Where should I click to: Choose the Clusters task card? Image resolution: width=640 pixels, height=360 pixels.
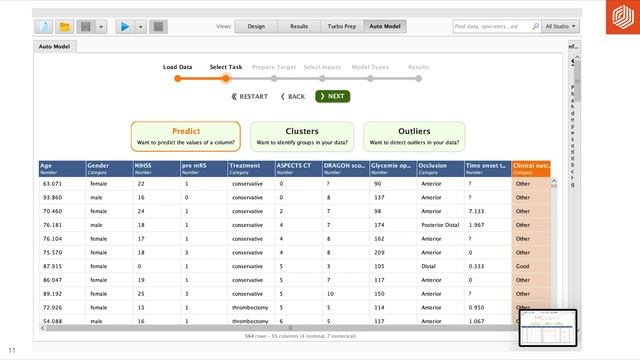pyautogui.click(x=302, y=136)
